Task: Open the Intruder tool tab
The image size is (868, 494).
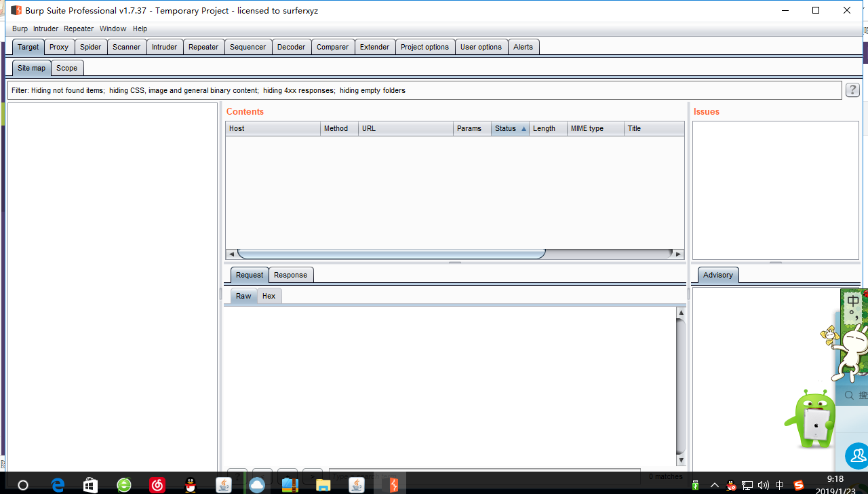Action: [164, 47]
